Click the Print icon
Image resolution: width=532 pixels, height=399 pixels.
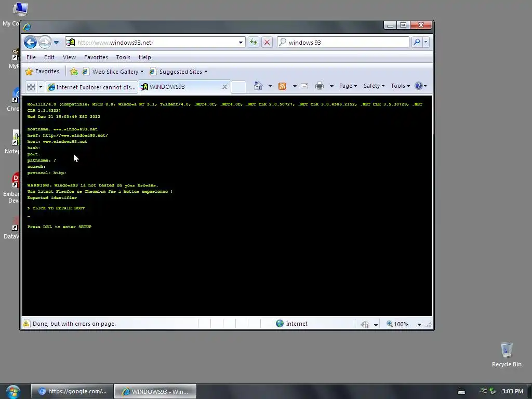pyautogui.click(x=320, y=86)
